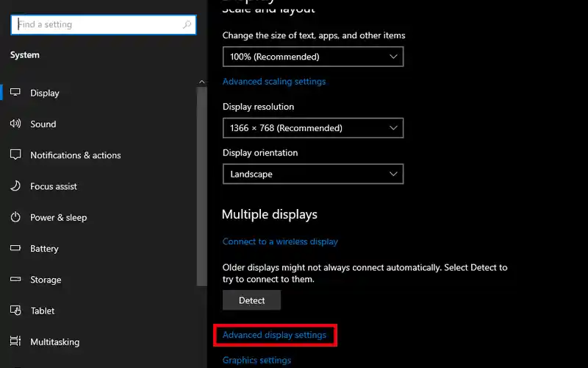Click Connect to a wireless display link
588x368 pixels.
coord(280,241)
